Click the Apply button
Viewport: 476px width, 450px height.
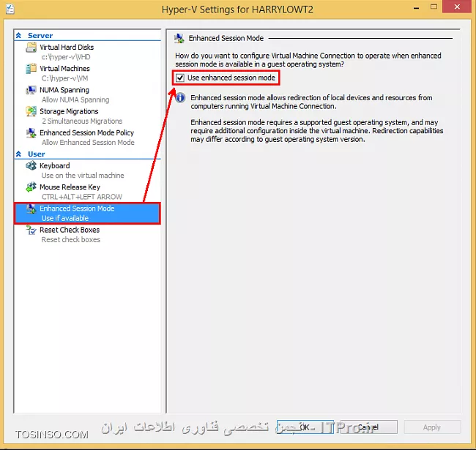(432, 427)
